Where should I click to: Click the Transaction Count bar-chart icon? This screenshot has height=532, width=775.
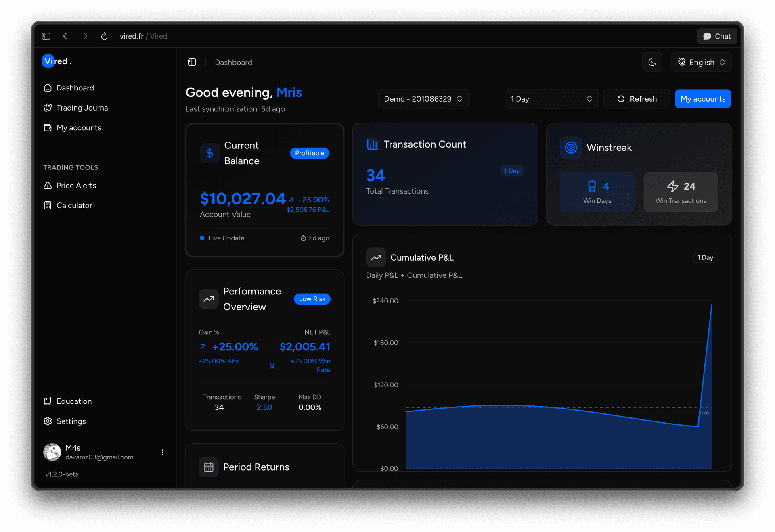(x=372, y=144)
